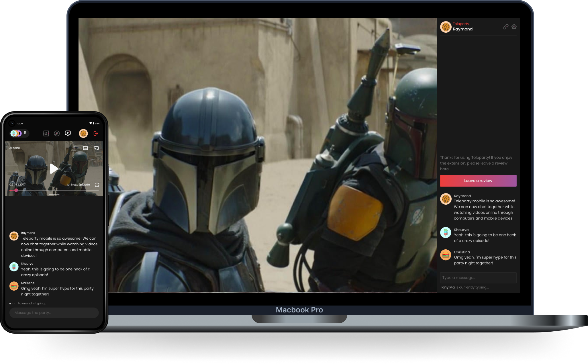Open the Teleparty header label in the sidebar
Viewport: 588px width, 364px height.
[461, 24]
